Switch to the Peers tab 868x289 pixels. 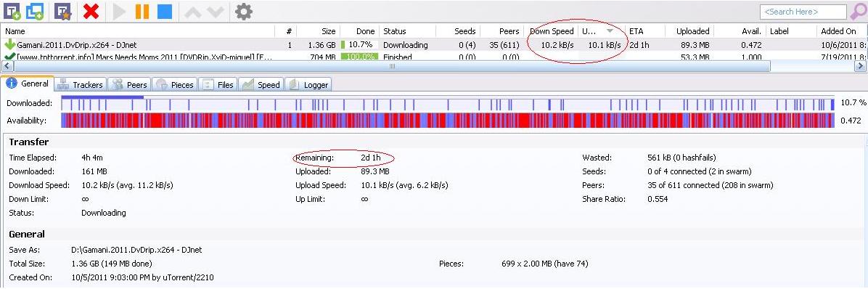[x=130, y=85]
